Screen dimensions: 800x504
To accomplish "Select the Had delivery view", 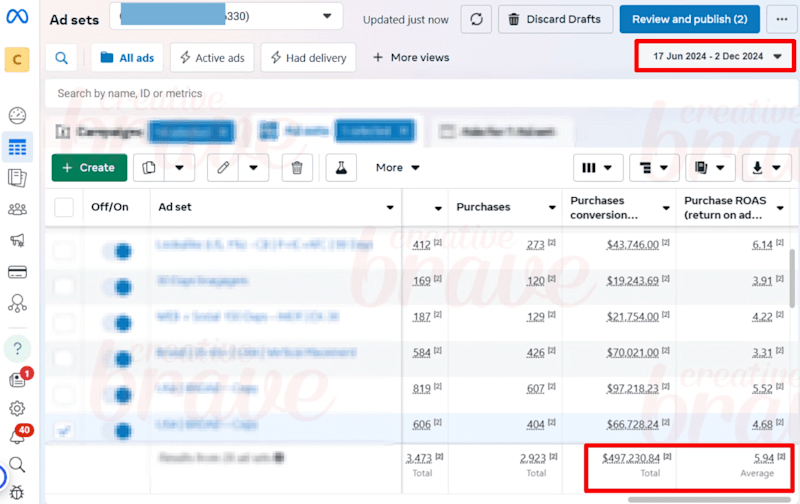I will (x=308, y=58).
